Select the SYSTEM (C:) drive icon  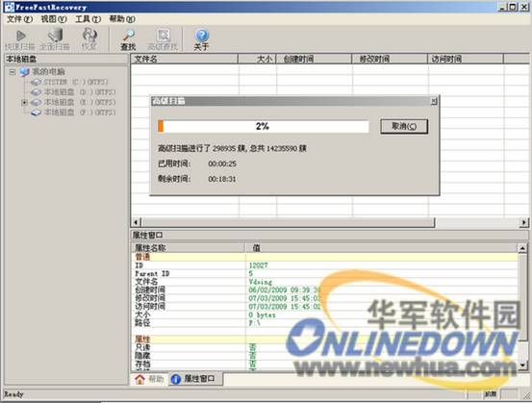[x=36, y=82]
